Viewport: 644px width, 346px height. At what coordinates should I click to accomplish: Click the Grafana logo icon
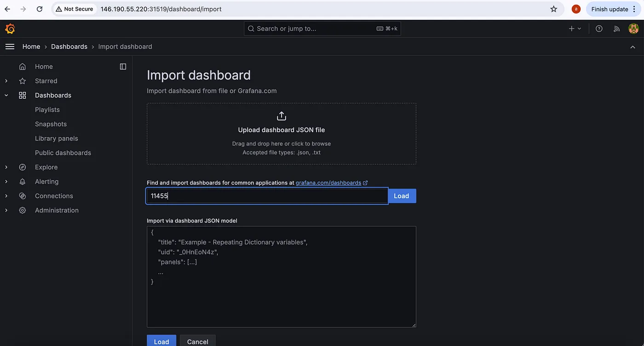(10, 29)
